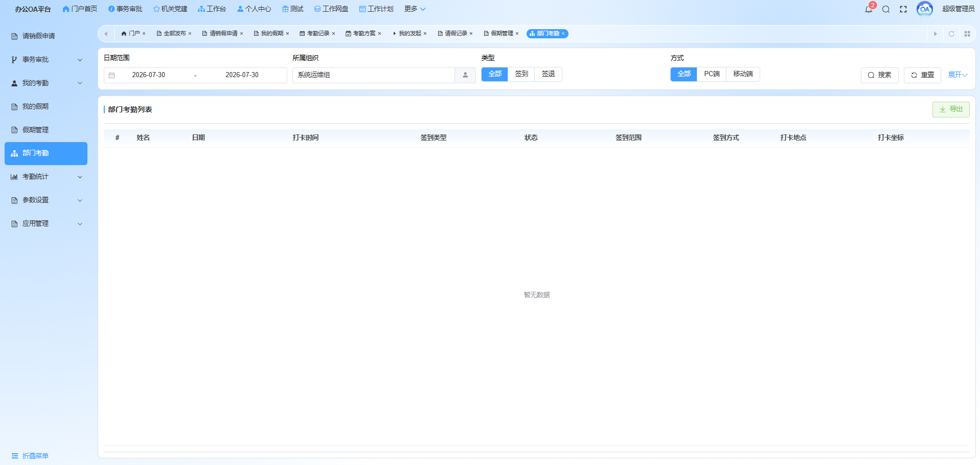980x465 pixels.
Task: Close the 考勤方案 tab
Action: [x=380, y=34]
